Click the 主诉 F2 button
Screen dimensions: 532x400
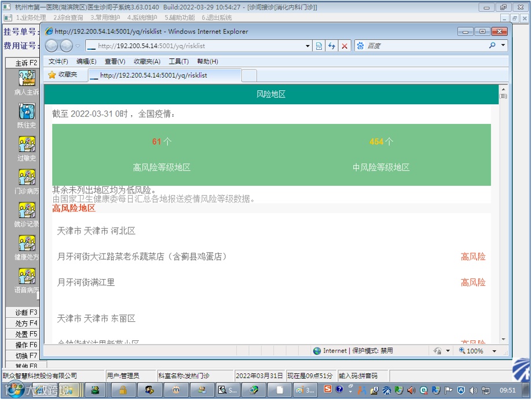point(23,63)
